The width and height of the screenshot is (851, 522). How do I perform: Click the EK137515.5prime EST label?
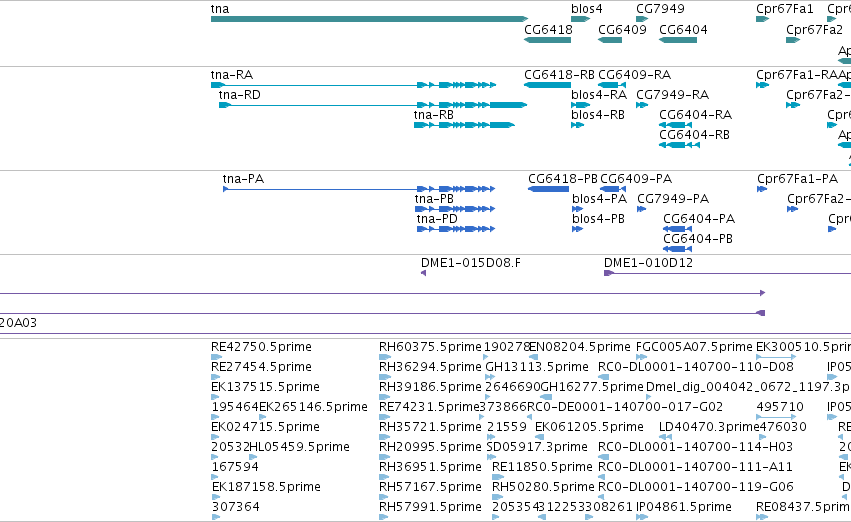click(x=265, y=386)
